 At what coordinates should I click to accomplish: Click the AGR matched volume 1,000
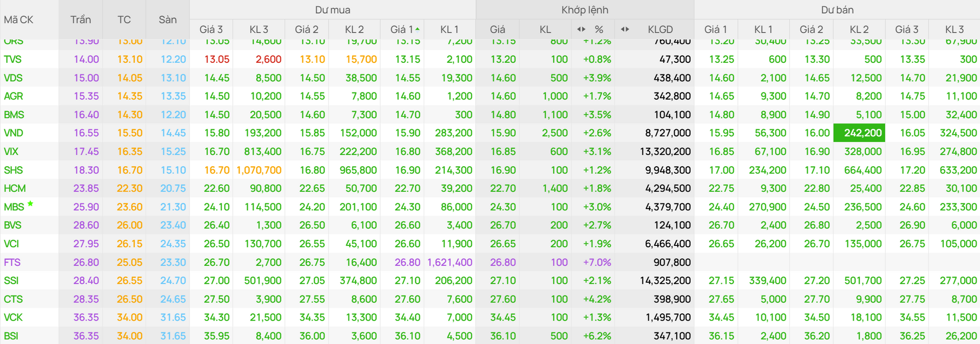(555, 96)
